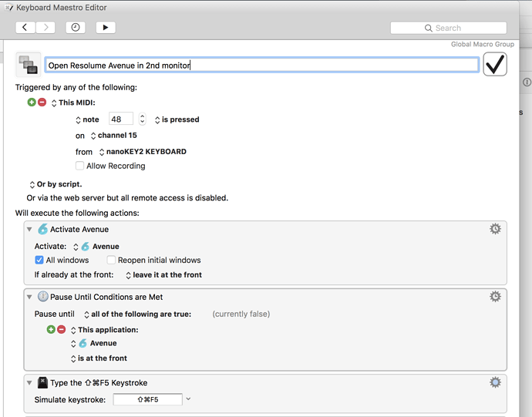This screenshot has width=532, height=417.
Task: Open the keystroke options dropdown arrow
Action: tap(188, 399)
